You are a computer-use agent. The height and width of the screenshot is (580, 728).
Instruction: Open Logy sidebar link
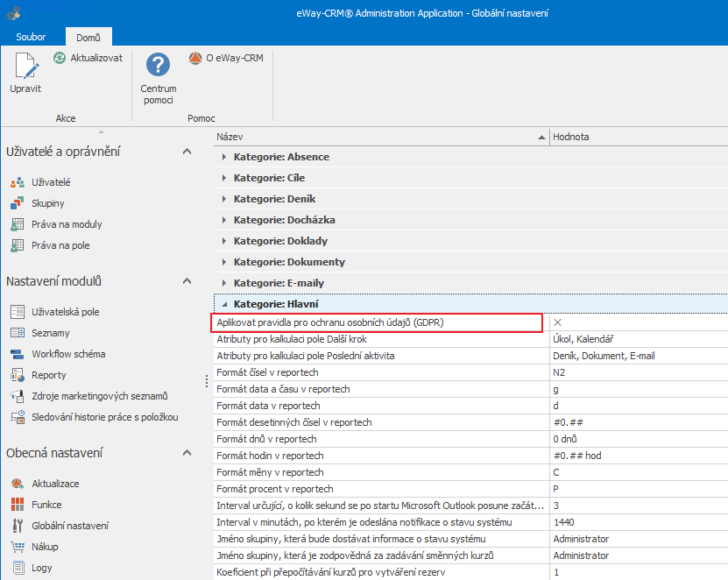(42, 568)
